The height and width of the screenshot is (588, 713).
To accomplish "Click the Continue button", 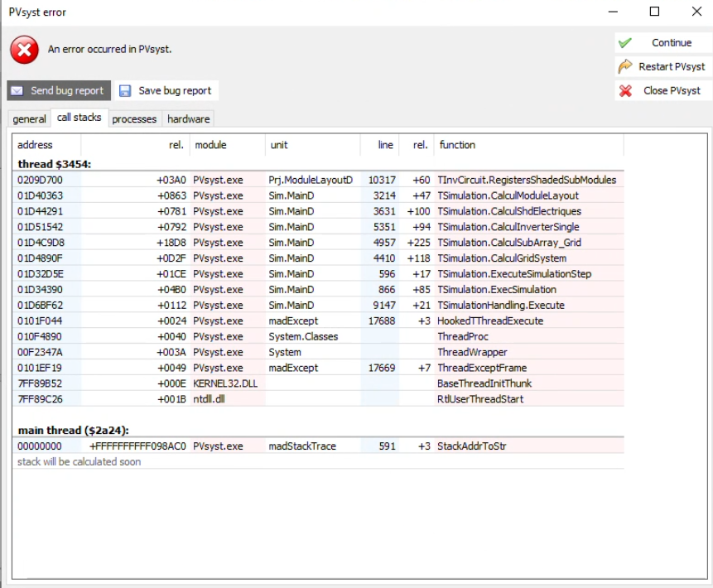I will (x=671, y=42).
